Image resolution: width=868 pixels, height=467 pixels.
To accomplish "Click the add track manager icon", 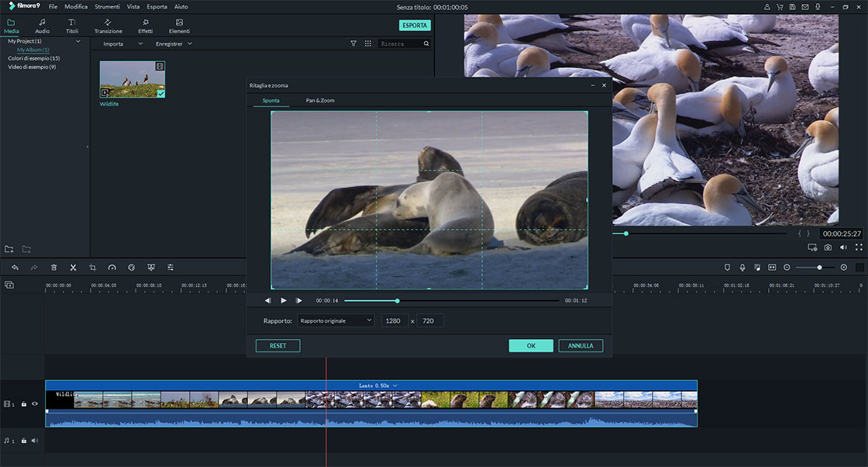I will [9, 285].
